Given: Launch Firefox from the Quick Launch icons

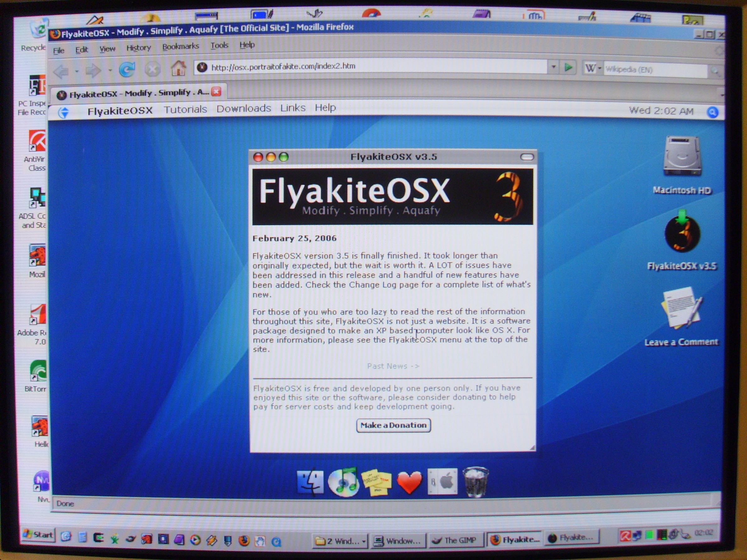Looking at the screenshot, I should [x=243, y=541].
